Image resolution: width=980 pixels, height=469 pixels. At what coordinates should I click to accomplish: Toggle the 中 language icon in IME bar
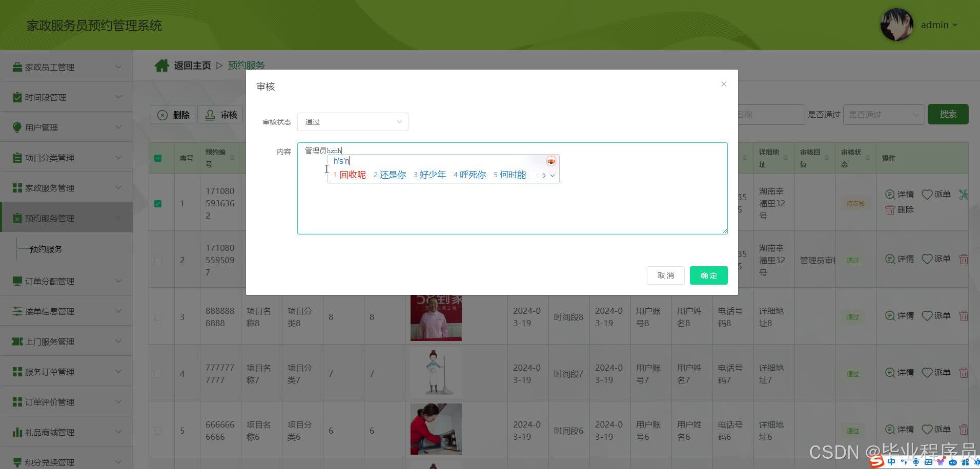point(891,462)
